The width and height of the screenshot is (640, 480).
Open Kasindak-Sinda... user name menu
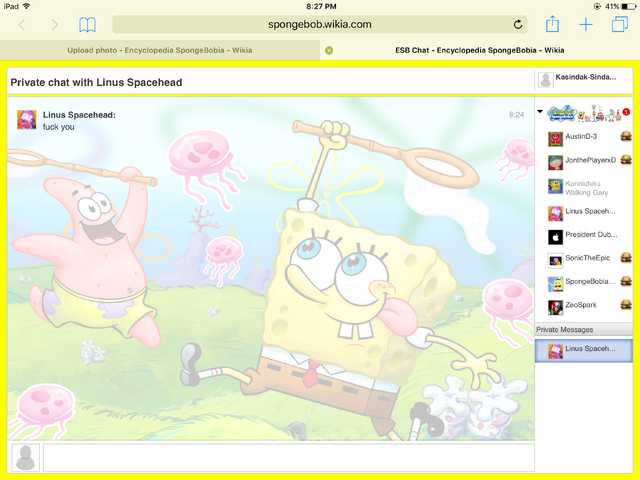[x=586, y=77]
